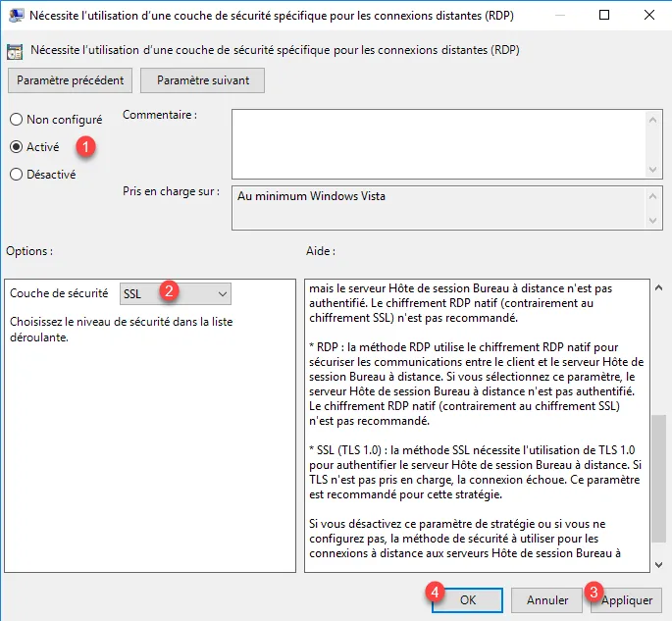Click the policy icon in the title bar

coord(17,16)
